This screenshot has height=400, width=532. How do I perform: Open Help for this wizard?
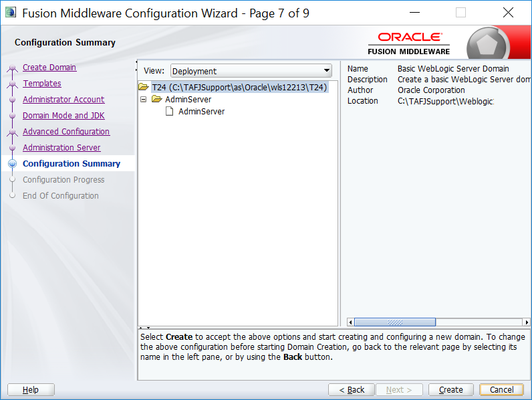[x=31, y=390]
